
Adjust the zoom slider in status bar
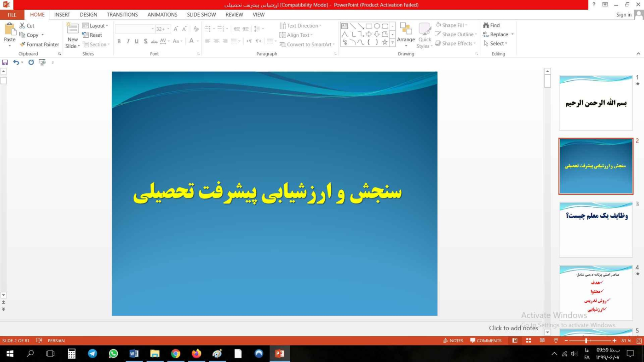[x=586, y=340]
